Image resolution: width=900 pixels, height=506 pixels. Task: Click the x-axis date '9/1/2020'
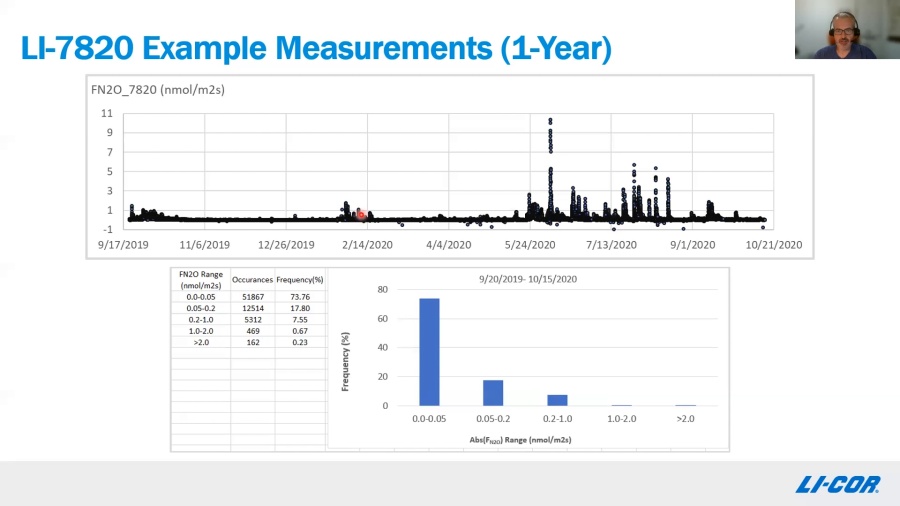pyautogui.click(x=693, y=245)
